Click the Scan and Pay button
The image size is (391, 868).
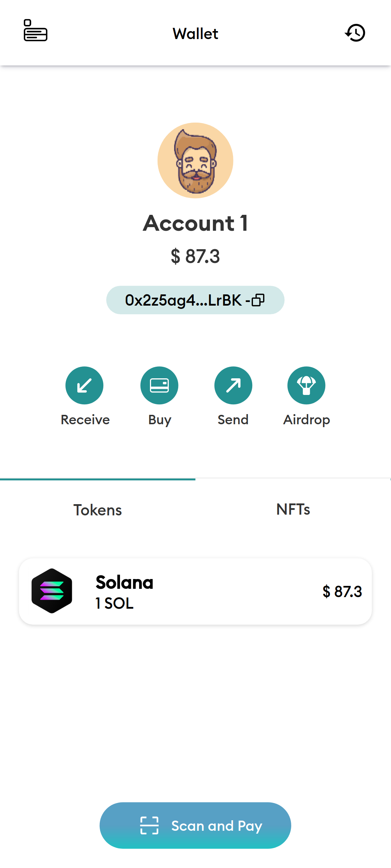click(x=195, y=825)
